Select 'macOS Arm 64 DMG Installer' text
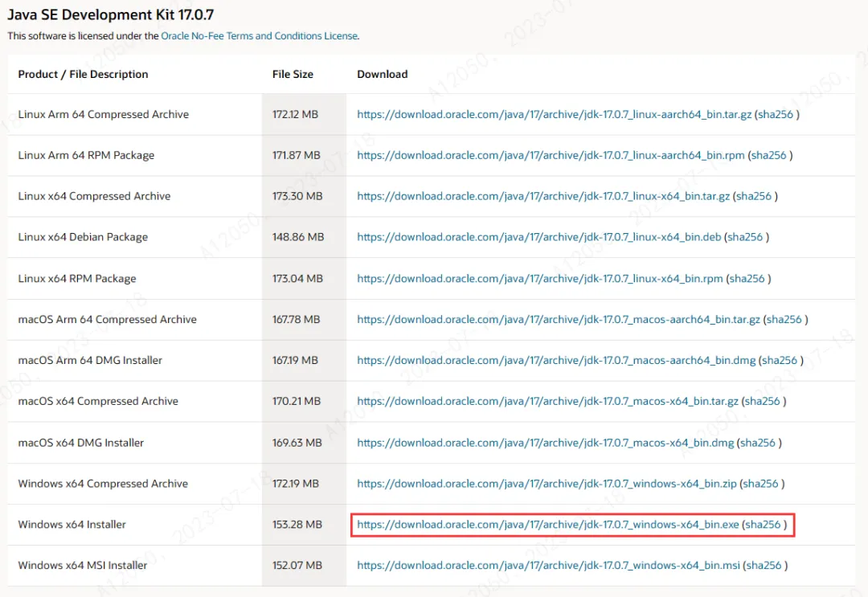The width and height of the screenshot is (868, 597). (90, 361)
